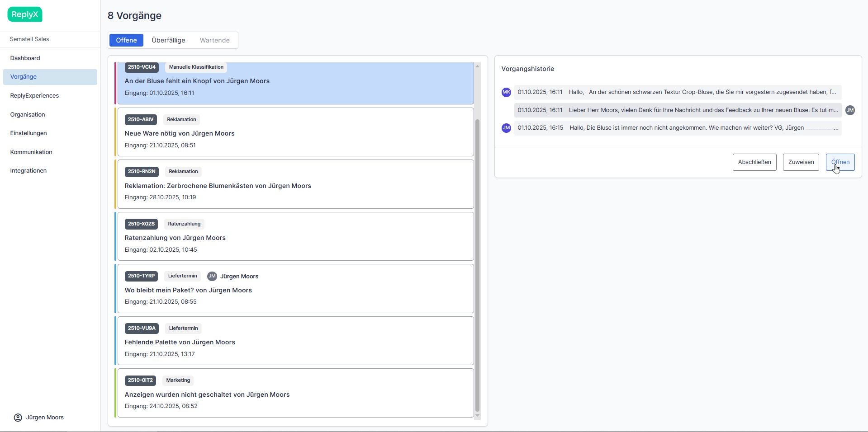Click the Zuweisen button

pos(801,162)
